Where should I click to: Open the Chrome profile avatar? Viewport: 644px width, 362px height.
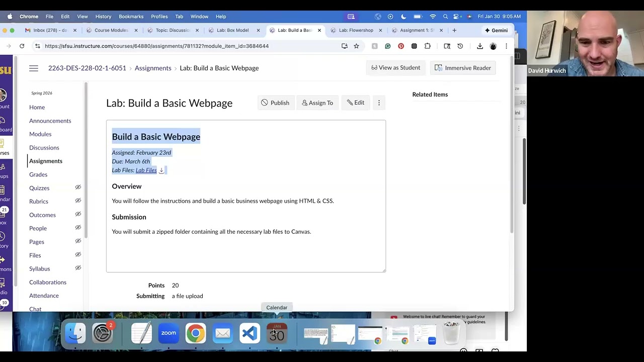point(493,46)
